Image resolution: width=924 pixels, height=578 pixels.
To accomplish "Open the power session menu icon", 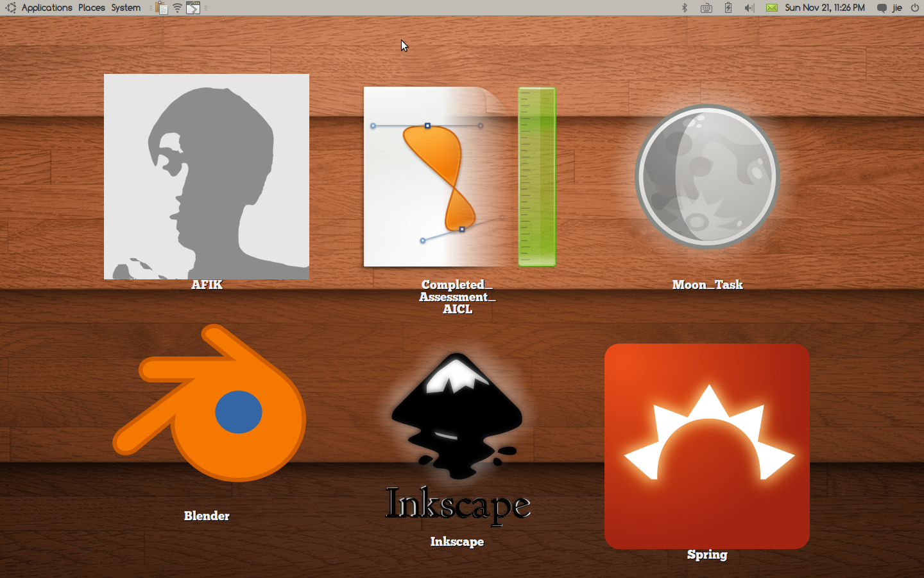I will pyautogui.click(x=915, y=8).
